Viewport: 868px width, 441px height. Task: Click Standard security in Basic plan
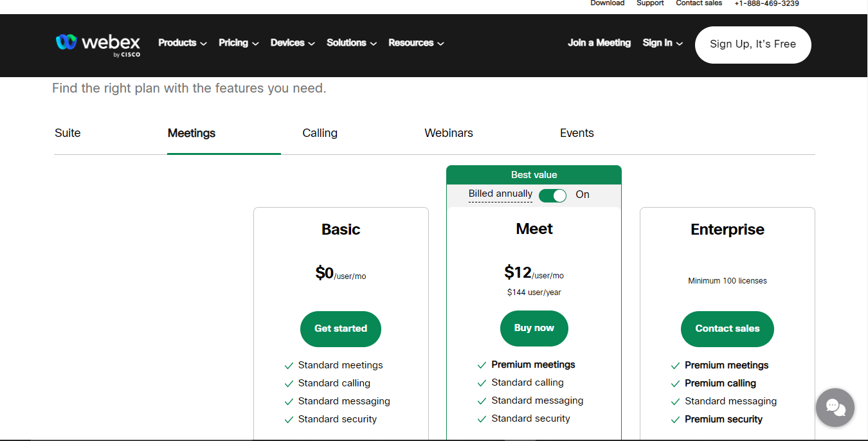(x=337, y=419)
